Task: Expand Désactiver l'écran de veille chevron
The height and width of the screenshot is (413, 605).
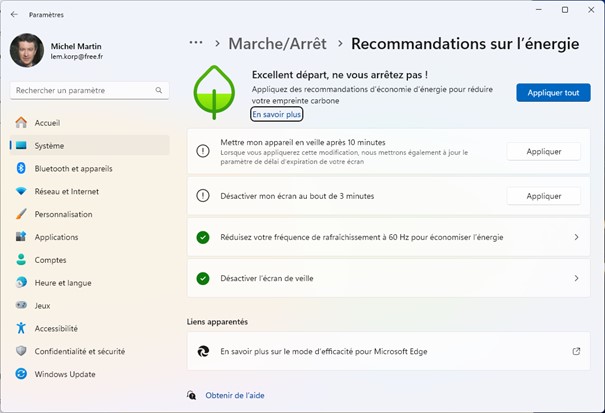Action: pyautogui.click(x=576, y=278)
